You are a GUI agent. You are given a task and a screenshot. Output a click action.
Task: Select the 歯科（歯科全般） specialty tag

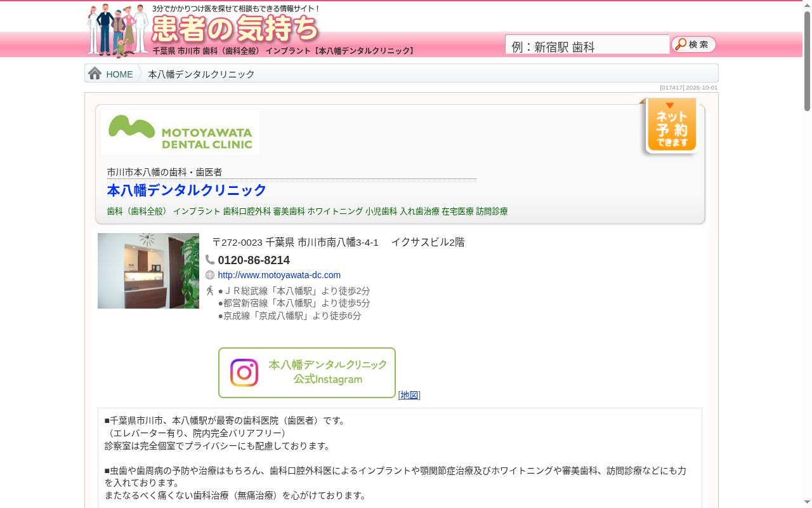tap(139, 211)
